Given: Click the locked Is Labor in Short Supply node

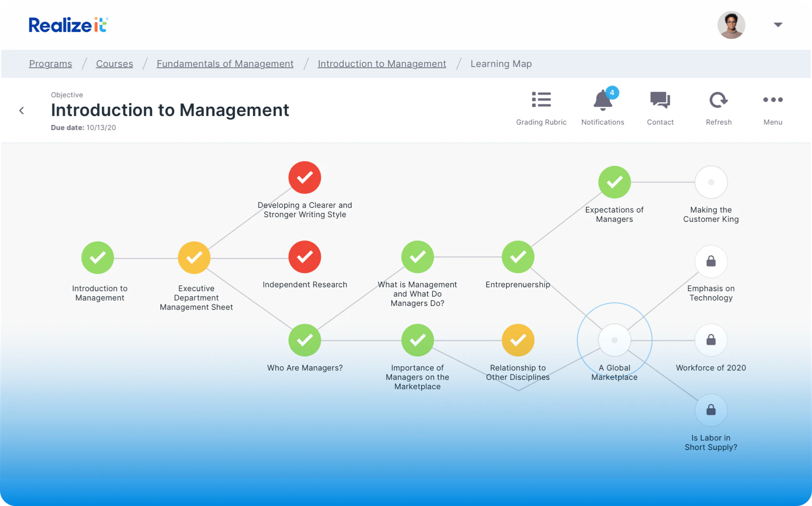Looking at the screenshot, I should 710,410.
